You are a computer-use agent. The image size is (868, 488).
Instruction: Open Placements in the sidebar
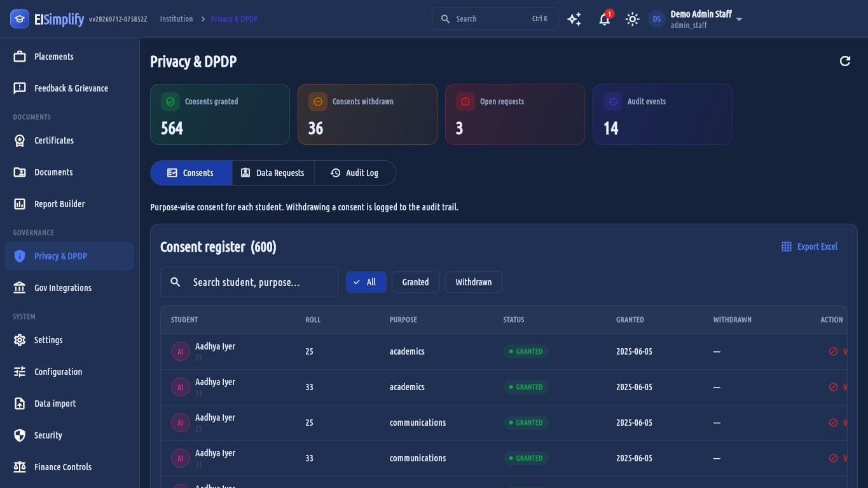(70, 57)
